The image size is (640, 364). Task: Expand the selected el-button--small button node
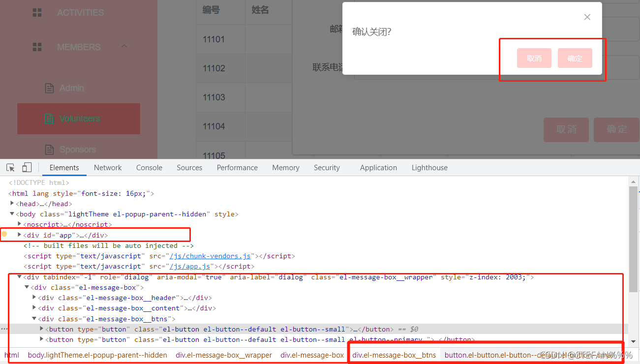click(42, 329)
